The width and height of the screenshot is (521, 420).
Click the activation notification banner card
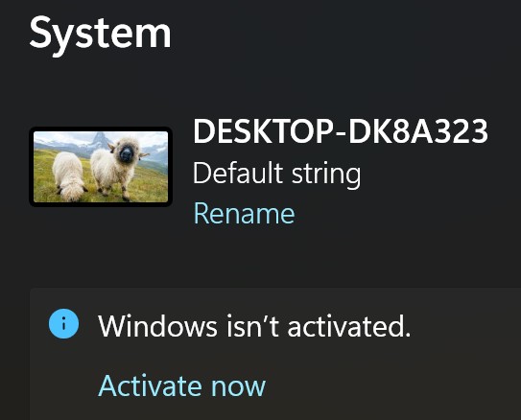(x=275, y=354)
